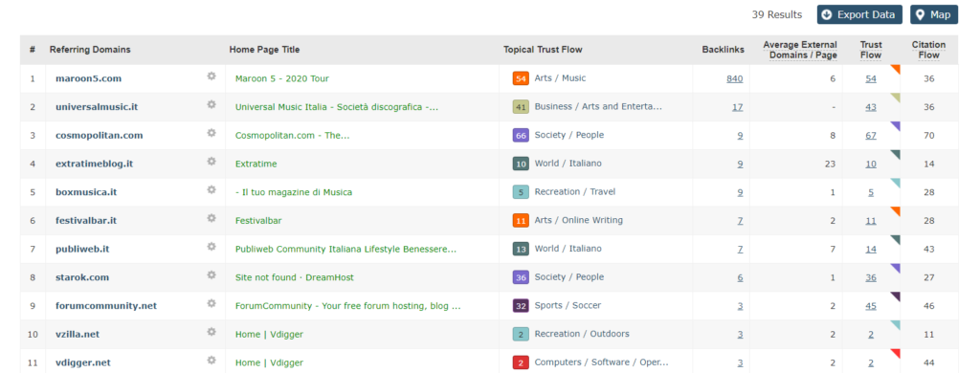This screenshot has height=373, width=980.
Task: Open gear settings for vdigger.net
Action: coord(212,360)
